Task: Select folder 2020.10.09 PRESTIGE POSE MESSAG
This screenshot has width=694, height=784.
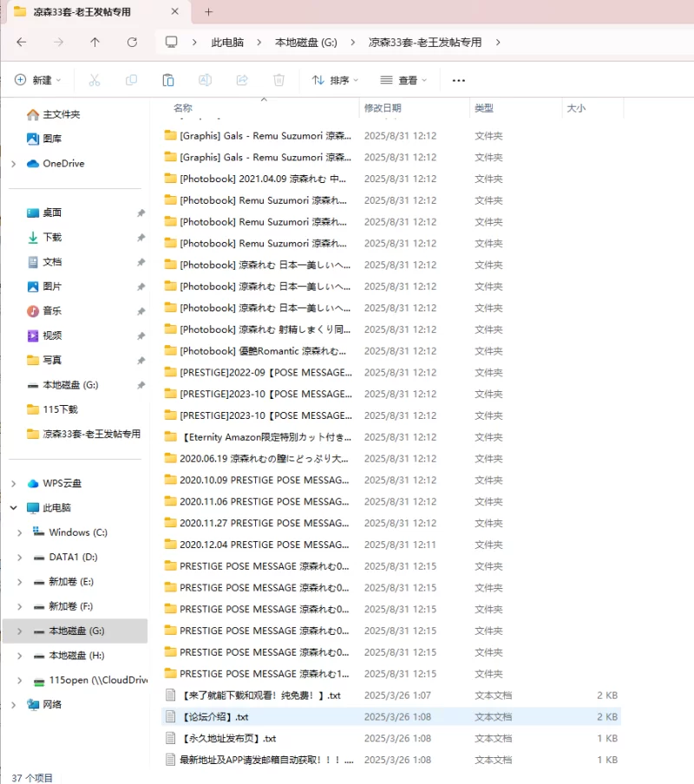Action: click(265, 480)
